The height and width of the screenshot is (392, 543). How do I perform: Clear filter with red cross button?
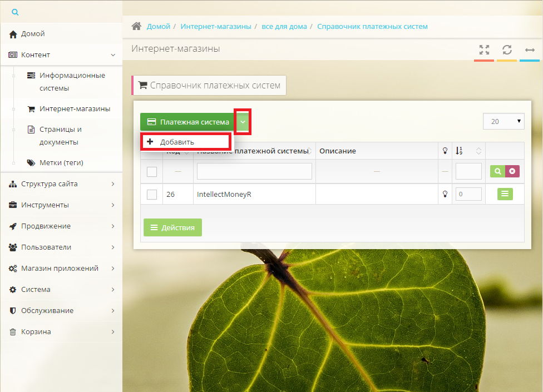(x=512, y=171)
